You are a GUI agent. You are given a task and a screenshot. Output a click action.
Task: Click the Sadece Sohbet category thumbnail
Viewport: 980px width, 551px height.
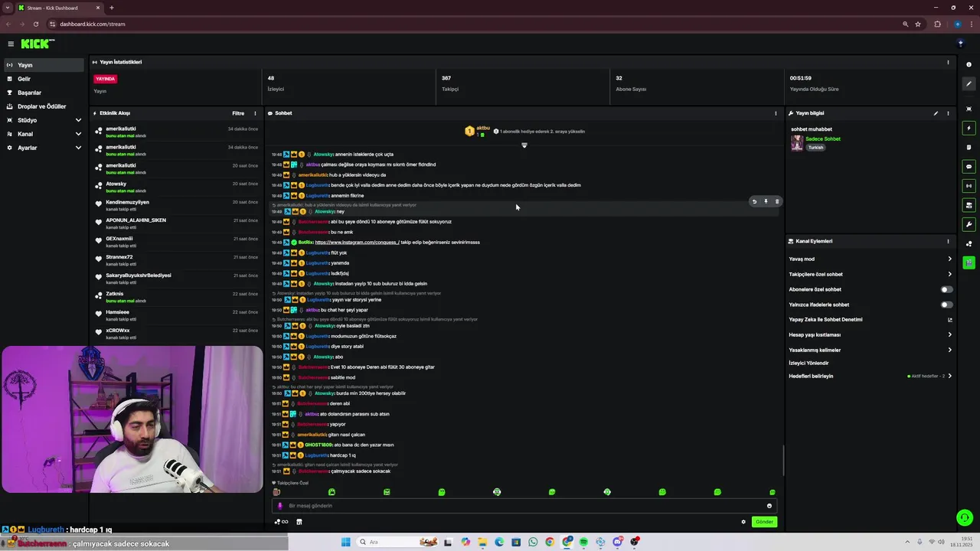[x=797, y=143]
